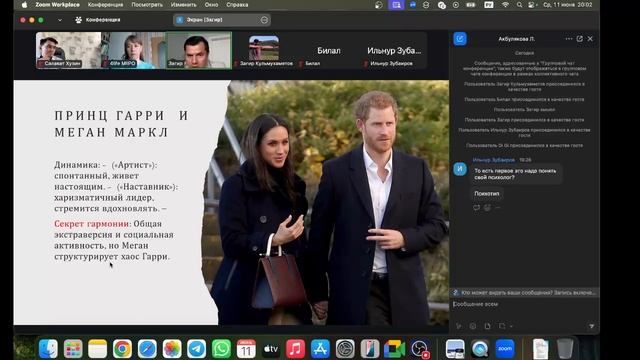The height and width of the screenshot is (360, 640).
Task: Click the attach file icon in chat toolbar
Action: pos(487,326)
